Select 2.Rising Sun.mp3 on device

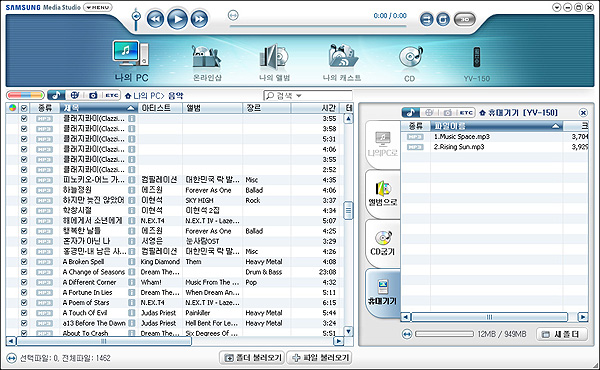[494, 147]
